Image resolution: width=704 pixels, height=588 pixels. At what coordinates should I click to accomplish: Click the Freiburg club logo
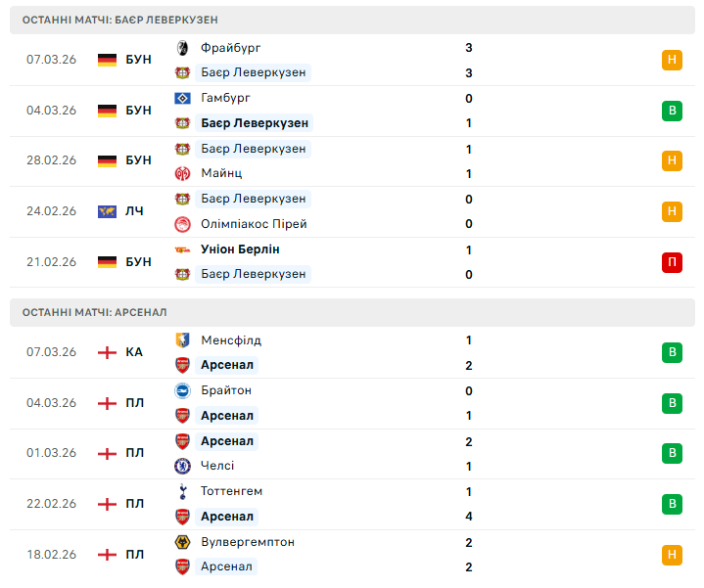tap(182, 48)
